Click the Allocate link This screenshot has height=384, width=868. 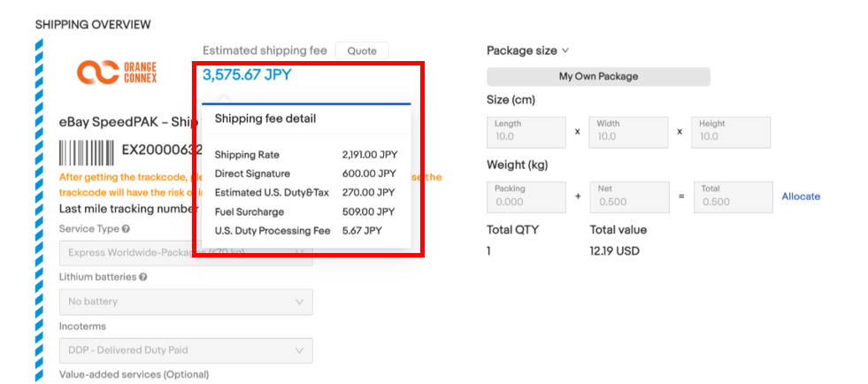coord(801,196)
